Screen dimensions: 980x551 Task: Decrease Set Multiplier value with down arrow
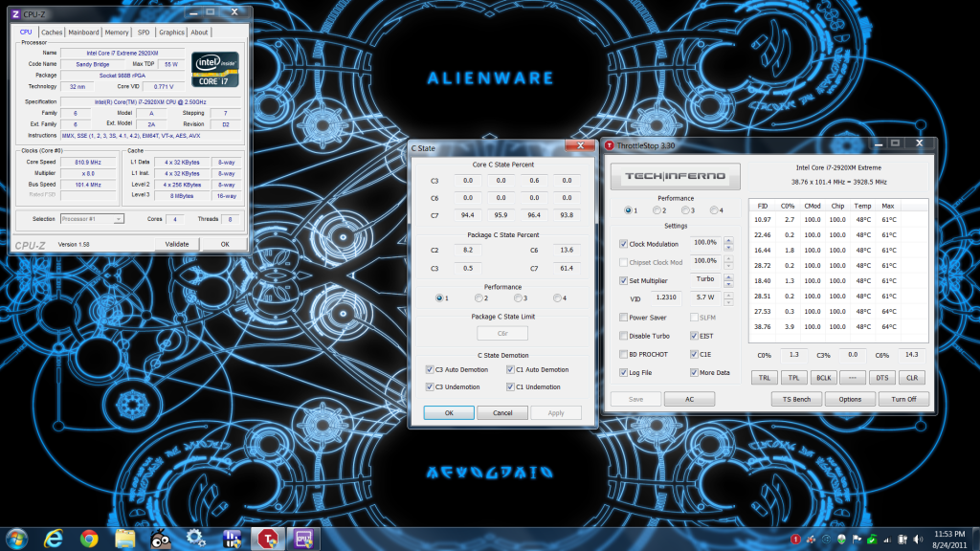point(728,284)
